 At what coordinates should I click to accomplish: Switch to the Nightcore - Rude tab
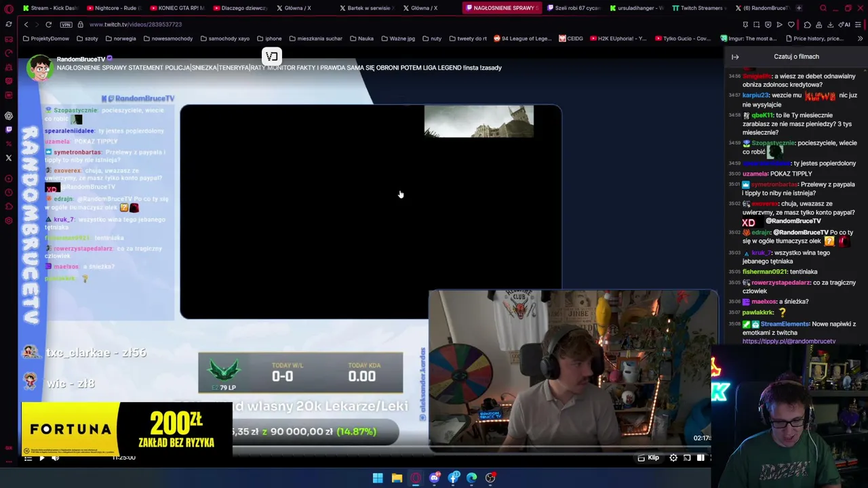113,8
